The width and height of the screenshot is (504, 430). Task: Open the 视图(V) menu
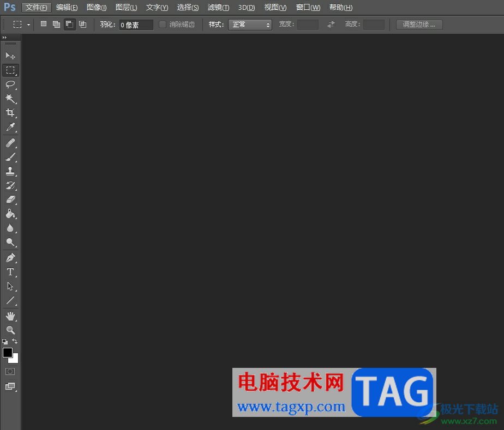pos(275,8)
